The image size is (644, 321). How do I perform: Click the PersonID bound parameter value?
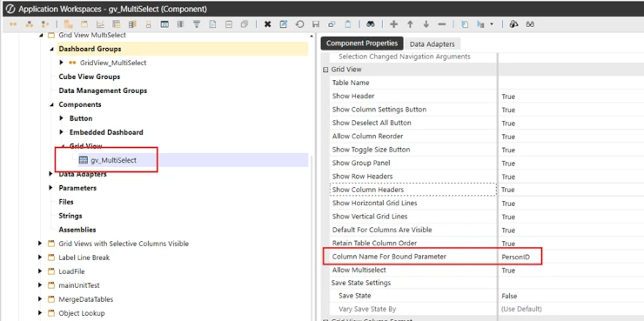515,257
